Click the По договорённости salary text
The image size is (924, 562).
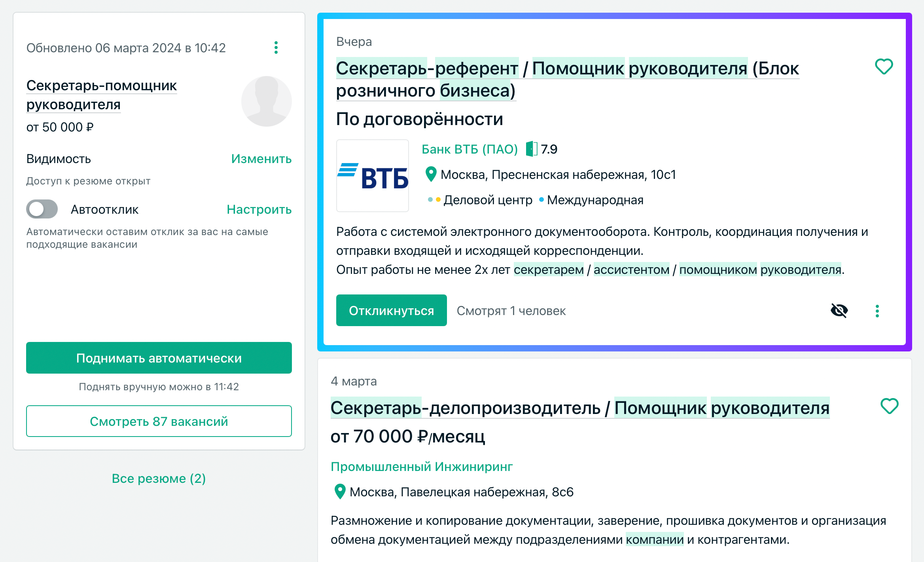tap(420, 119)
